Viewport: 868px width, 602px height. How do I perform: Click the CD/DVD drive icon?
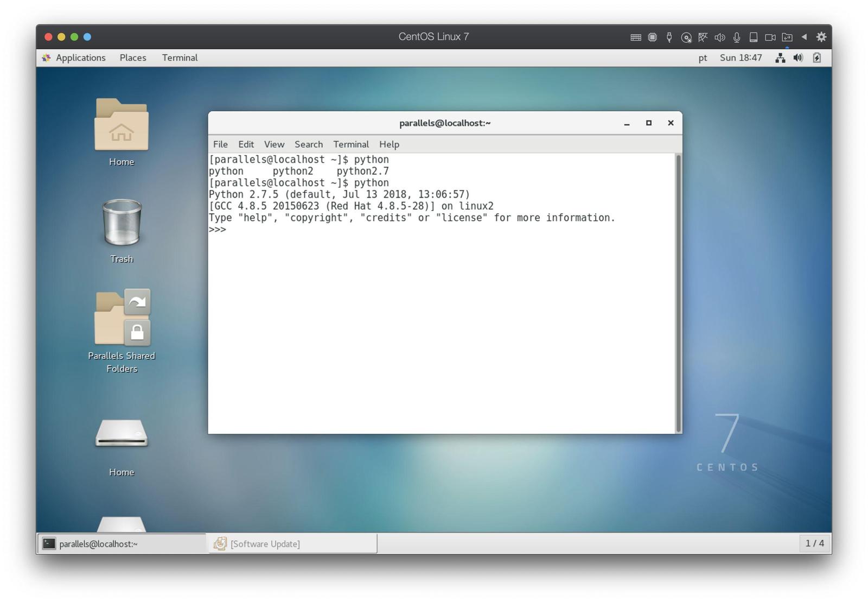pyautogui.click(x=686, y=37)
